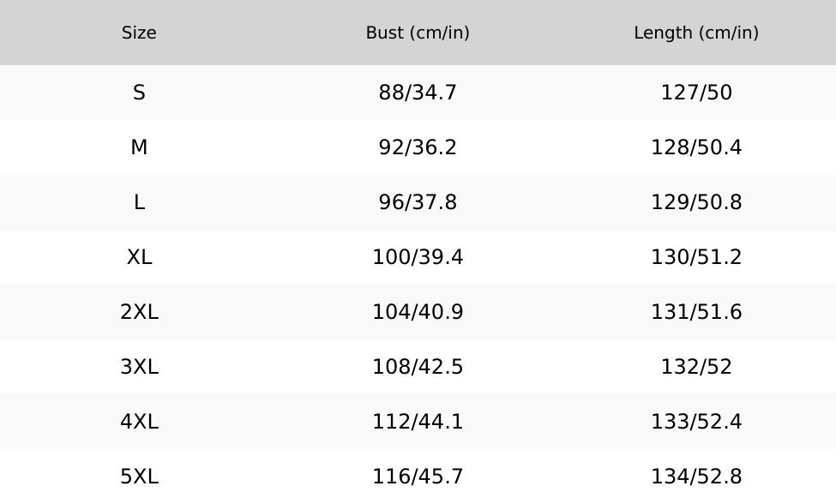
Task: Click bust value 92/36.2
Action: click(x=418, y=147)
